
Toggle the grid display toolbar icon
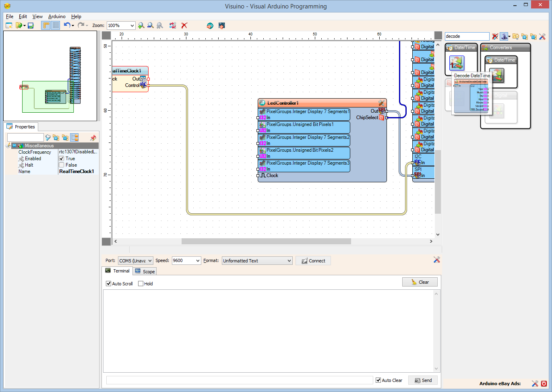(x=56, y=25)
